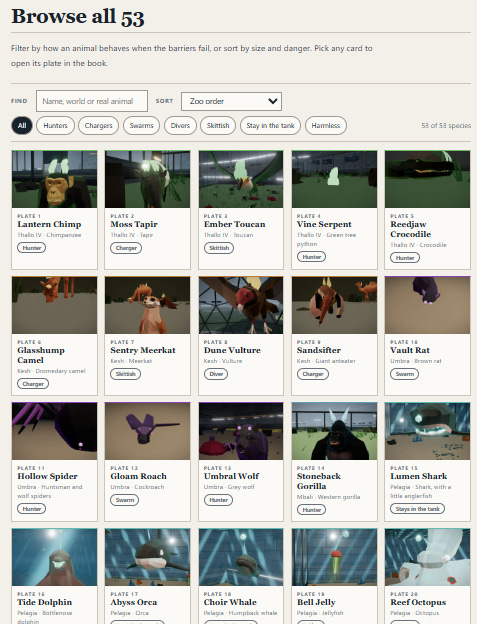Filter species by Divers
The width and height of the screenshot is (477, 624).
pyautogui.click(x=180, y=126)
